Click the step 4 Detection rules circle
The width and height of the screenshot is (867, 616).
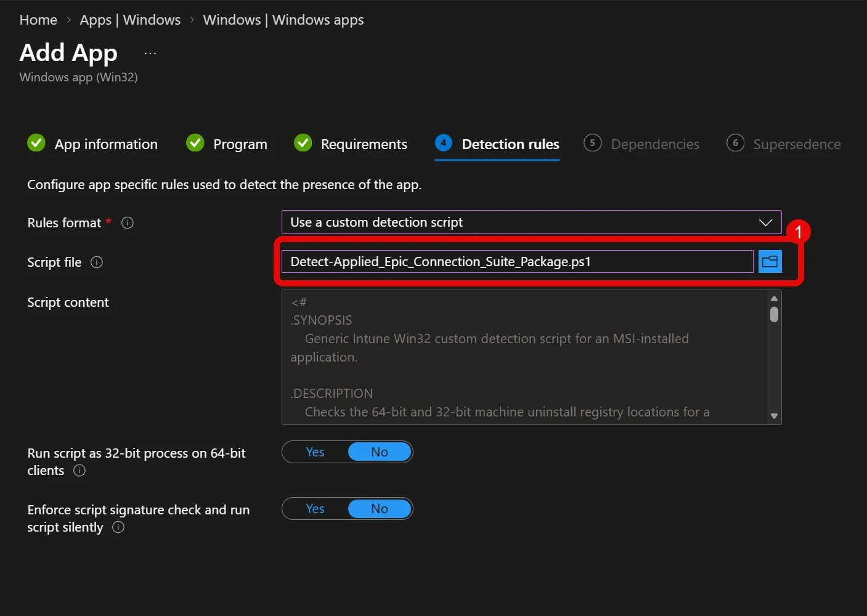tap(443, 143)
